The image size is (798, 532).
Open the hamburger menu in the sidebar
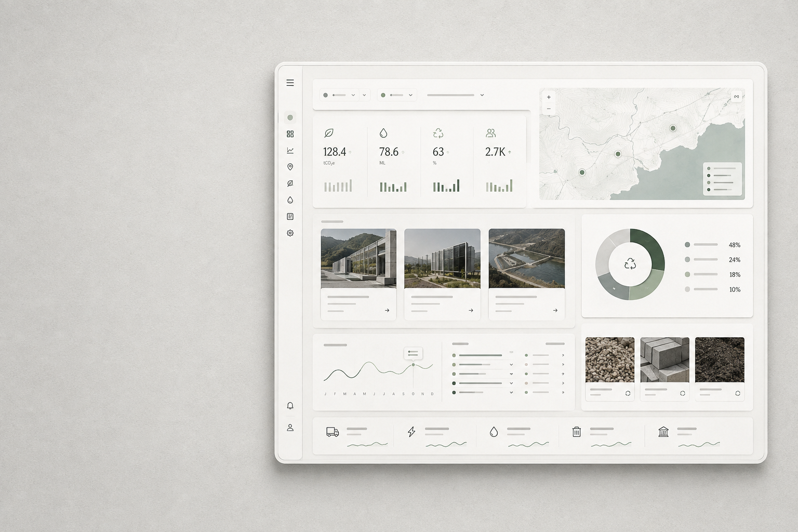click(x=290, y=83)
